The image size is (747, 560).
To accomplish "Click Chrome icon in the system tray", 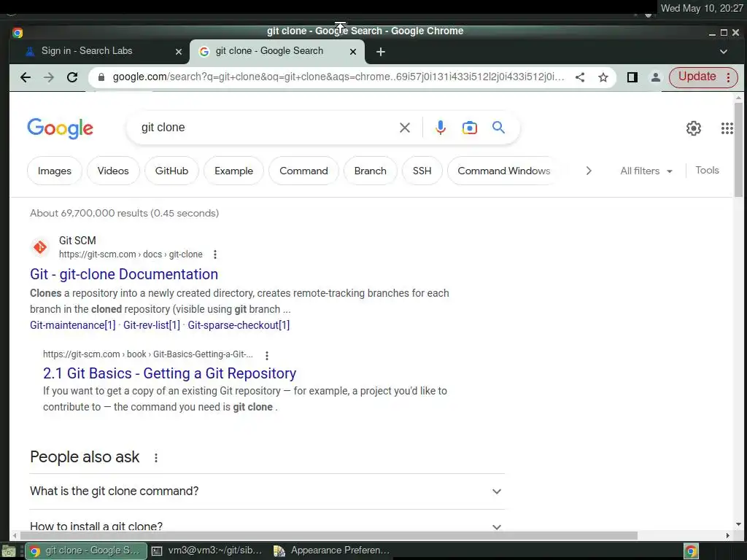I will 691,551.
